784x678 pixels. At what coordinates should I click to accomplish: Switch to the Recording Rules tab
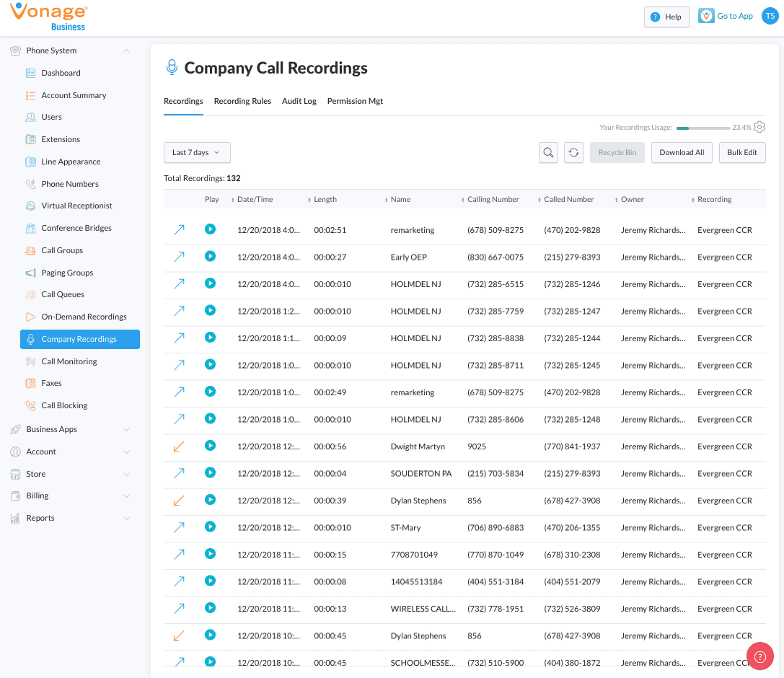(242, 101)
